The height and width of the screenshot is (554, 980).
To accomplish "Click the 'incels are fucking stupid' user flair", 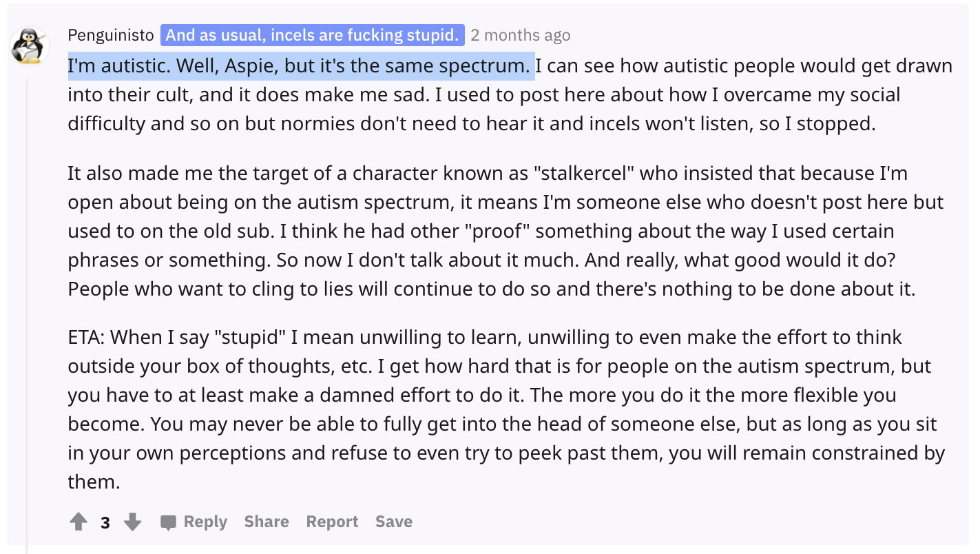I will pyautogui.click(x=313, y=35).
